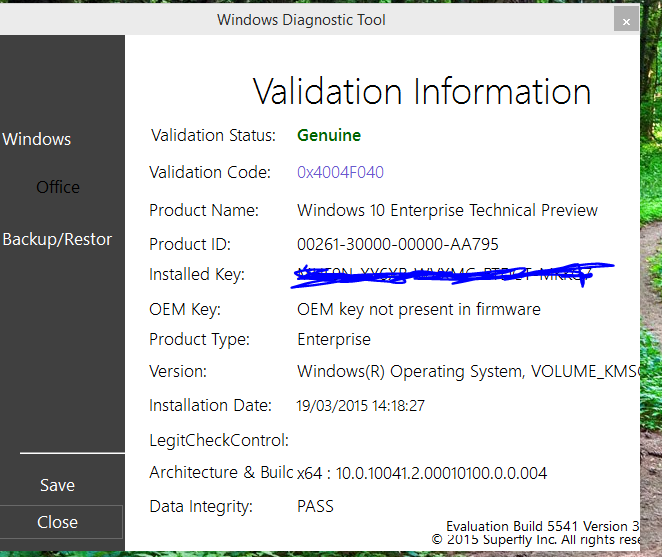Click the Windows Diagnostic Tool title bar
The width and height of the screenshot is (662, 557).
[301, 20]
